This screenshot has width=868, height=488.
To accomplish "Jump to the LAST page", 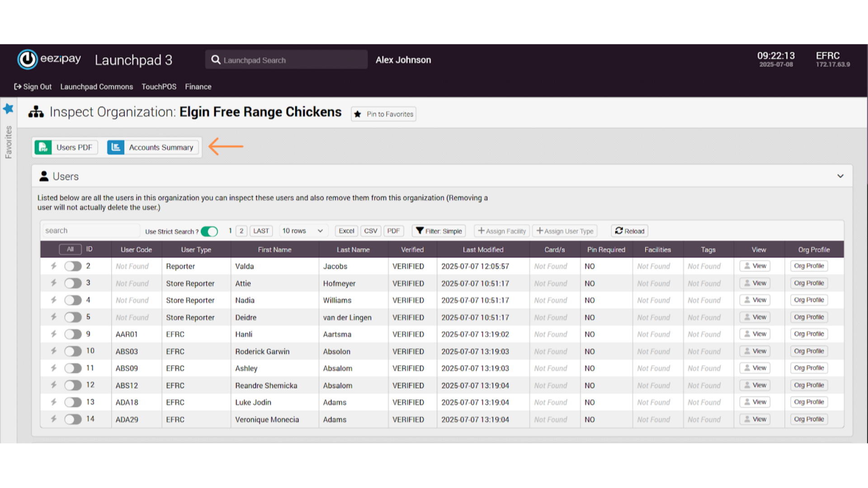I will (261, 231).
